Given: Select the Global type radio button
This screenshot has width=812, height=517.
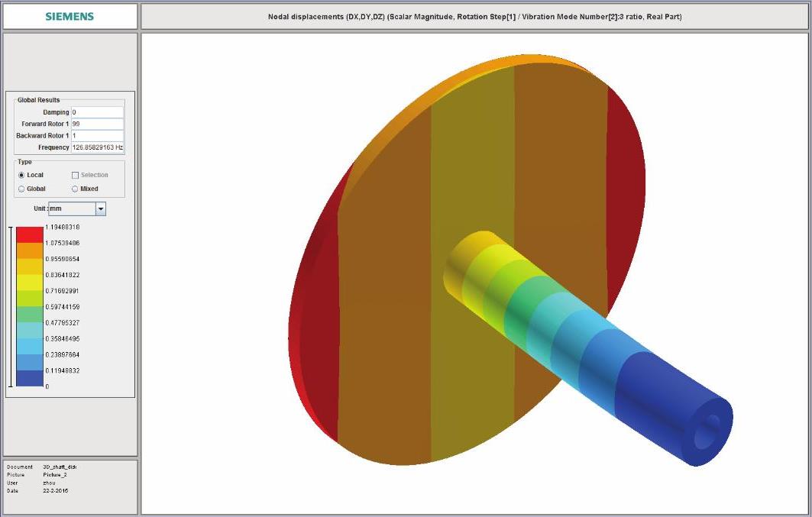Looking at the screenshot, I should [x=21, y=189].
